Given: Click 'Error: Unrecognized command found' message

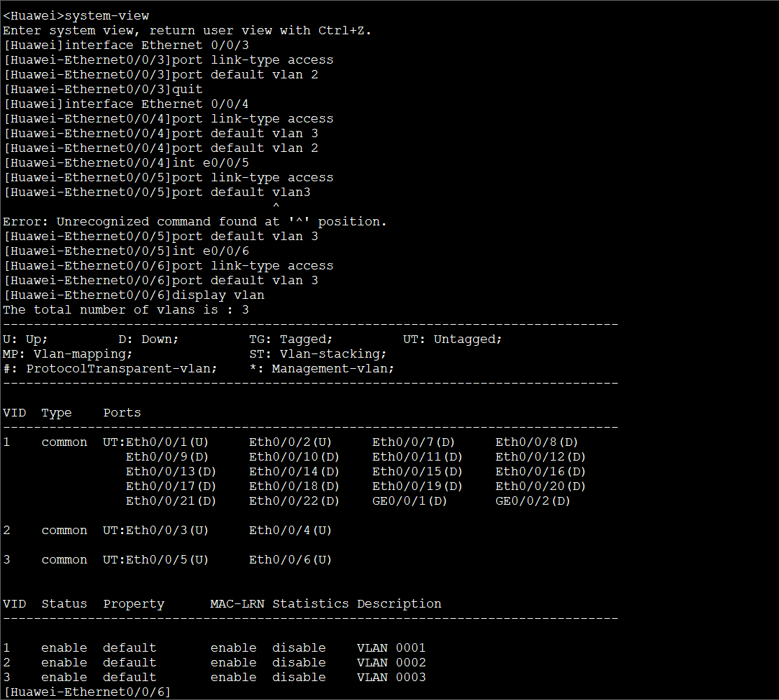Looking at the screenshot, I should pos(195,222).
